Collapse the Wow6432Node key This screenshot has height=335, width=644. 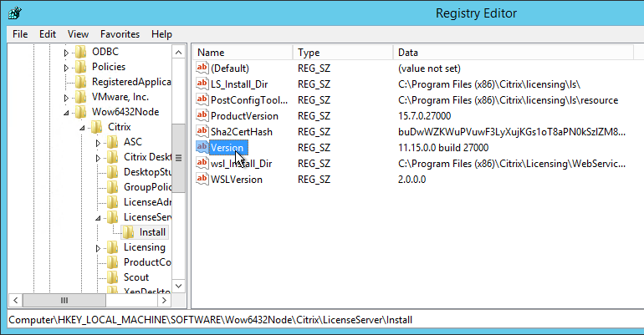pos(66,113)
